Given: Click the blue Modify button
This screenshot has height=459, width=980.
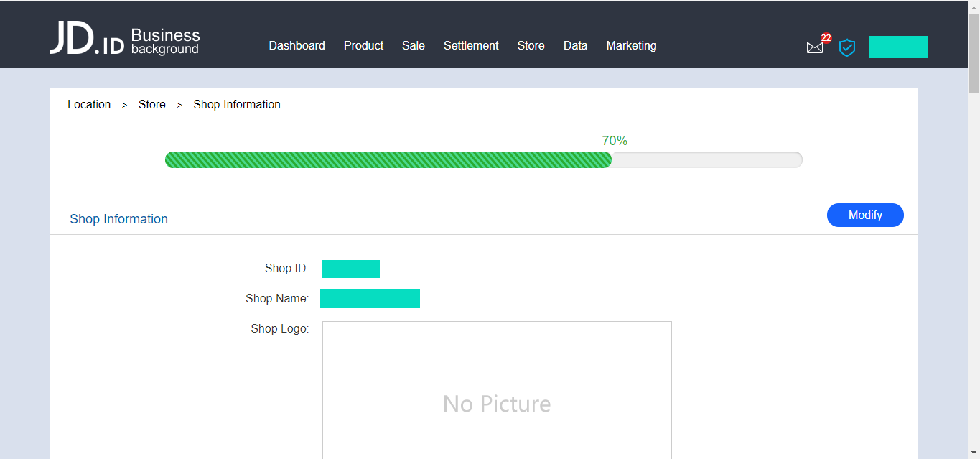Looking at the screenshot, I should 865,215.
